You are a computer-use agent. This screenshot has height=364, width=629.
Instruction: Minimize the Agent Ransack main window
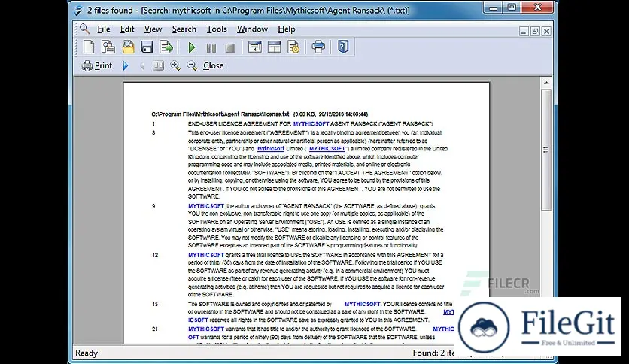494,8
